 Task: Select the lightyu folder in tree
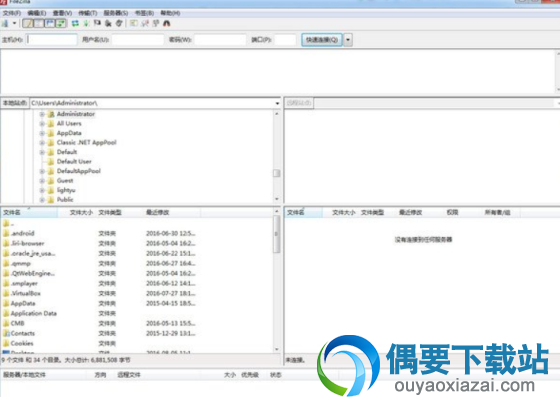(66, 190)
